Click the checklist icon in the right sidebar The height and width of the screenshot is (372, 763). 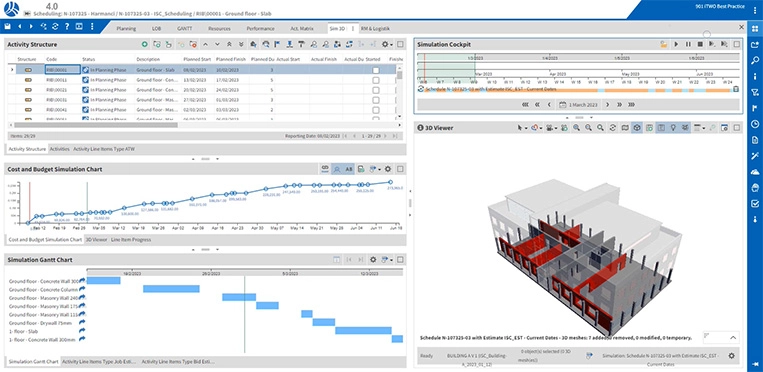coord(755,203)
